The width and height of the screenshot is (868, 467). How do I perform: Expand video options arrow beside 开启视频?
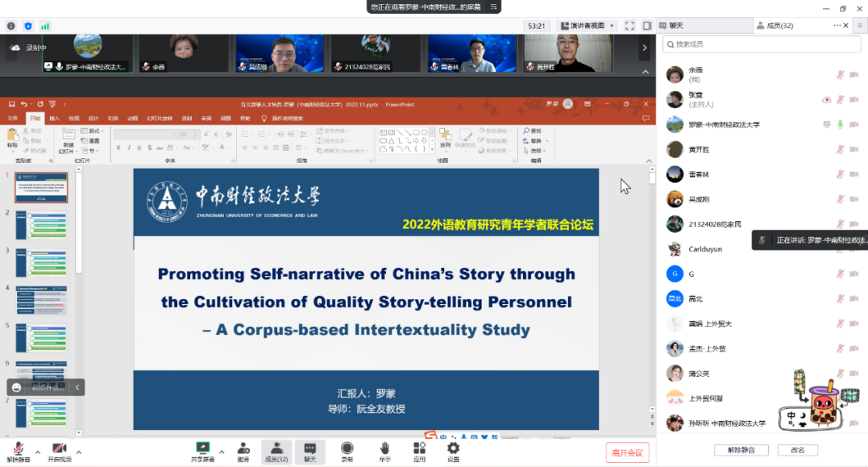point(79,452)
